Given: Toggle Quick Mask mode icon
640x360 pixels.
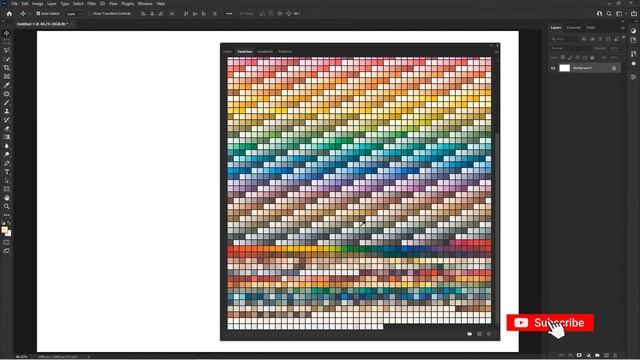Looking at the screenshot, I should point(7,242).
